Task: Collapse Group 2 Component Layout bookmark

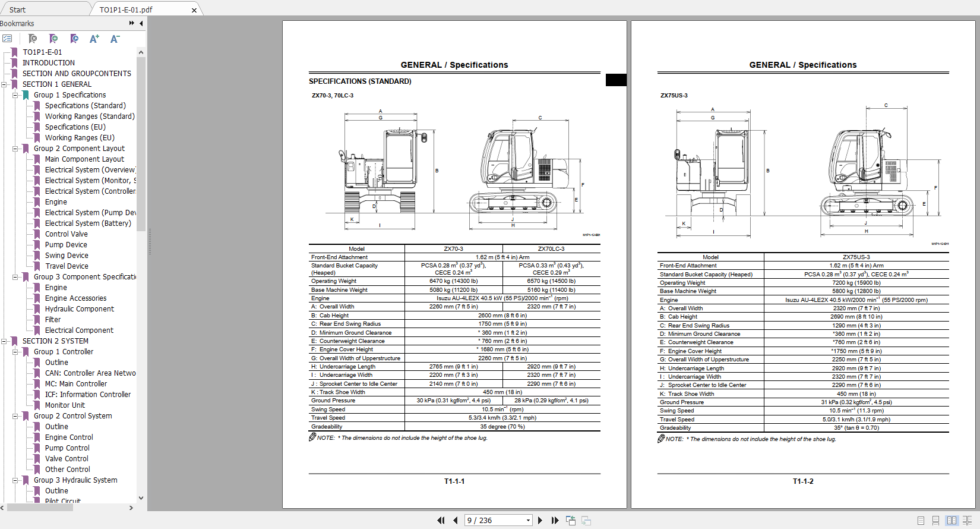Action: [x=15, y=149]
